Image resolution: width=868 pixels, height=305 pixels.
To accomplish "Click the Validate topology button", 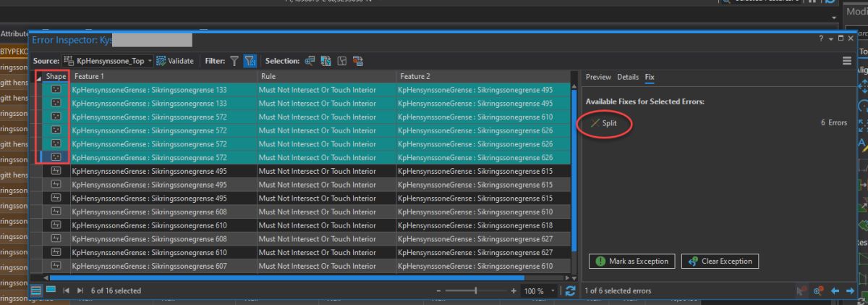I will pyautogui.click(x=174, y=61).
